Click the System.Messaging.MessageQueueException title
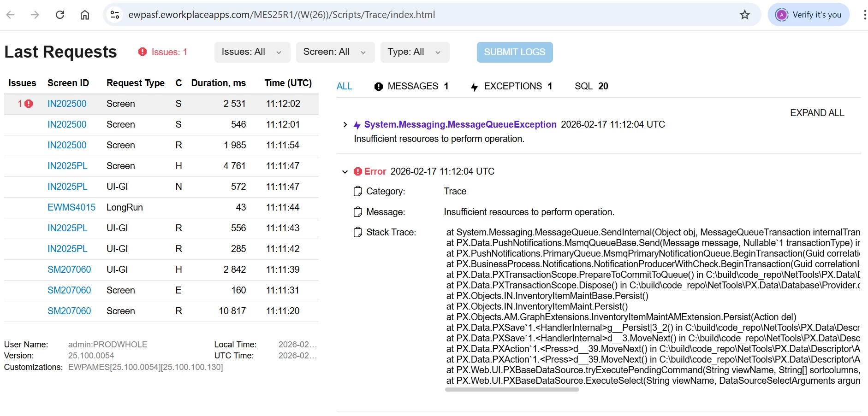Screen dimensions: 868x416 pyautogui.click(x=460, y=124)
